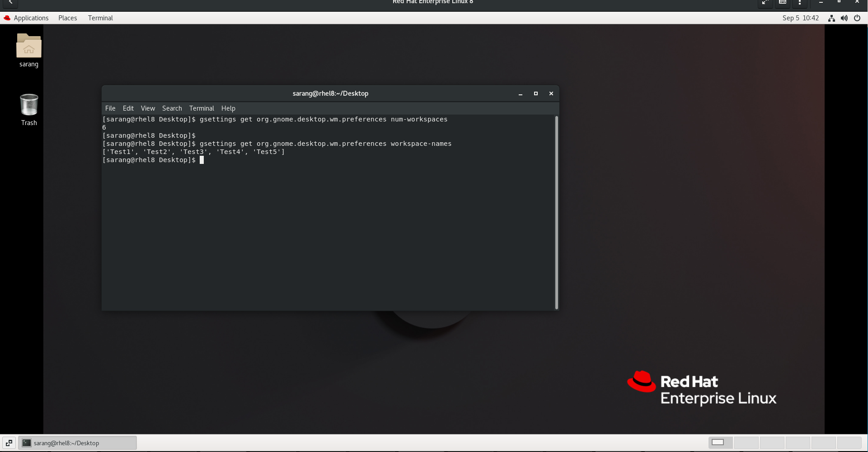Screen dimensions: 868x452
Task: Click the ['Test1', 'Test2', ...] output line
Action: [x=194, y=152]
